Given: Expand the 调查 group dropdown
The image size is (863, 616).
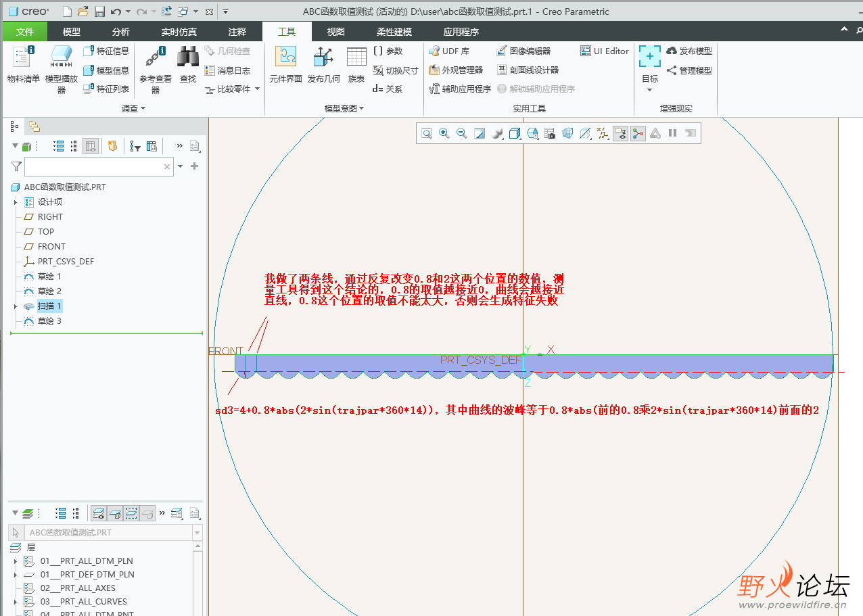Looking at the screenshot, I should coord(133,108).
